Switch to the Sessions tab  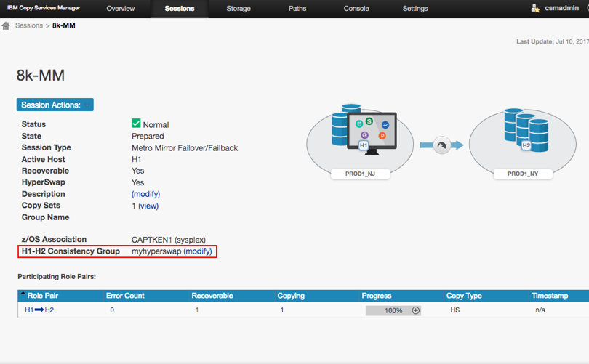(180, 8)
